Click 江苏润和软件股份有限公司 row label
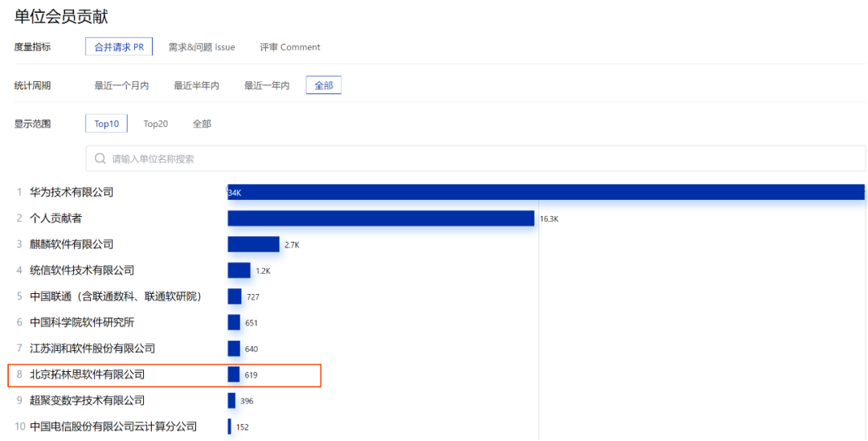This screenshot has width=868, height=441. pyautogui.click(x=92, y=348)
